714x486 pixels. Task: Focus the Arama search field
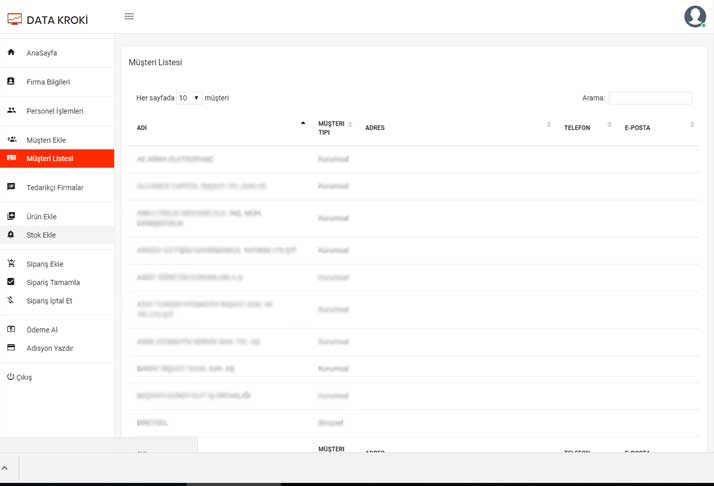point(650,98)
